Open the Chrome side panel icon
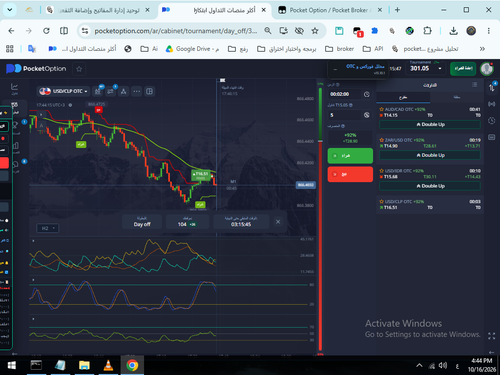500x375 pixels. [64, 31]
